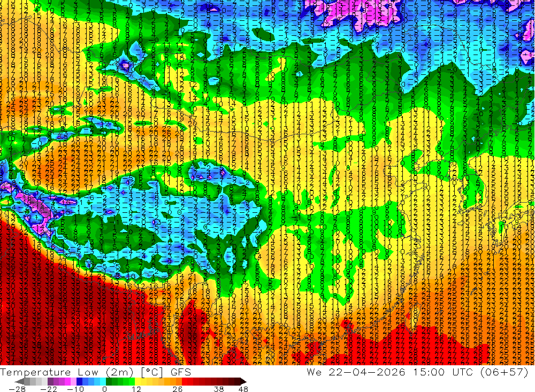The height and width of the screenshot is (392, 535).
Task: Click the -10 legend label
Action: click(x=75, y=389)
